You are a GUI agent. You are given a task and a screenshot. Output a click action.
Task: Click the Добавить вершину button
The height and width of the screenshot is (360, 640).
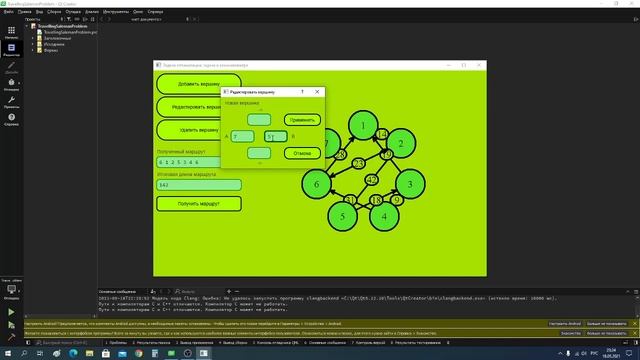[x=199, y=84]
